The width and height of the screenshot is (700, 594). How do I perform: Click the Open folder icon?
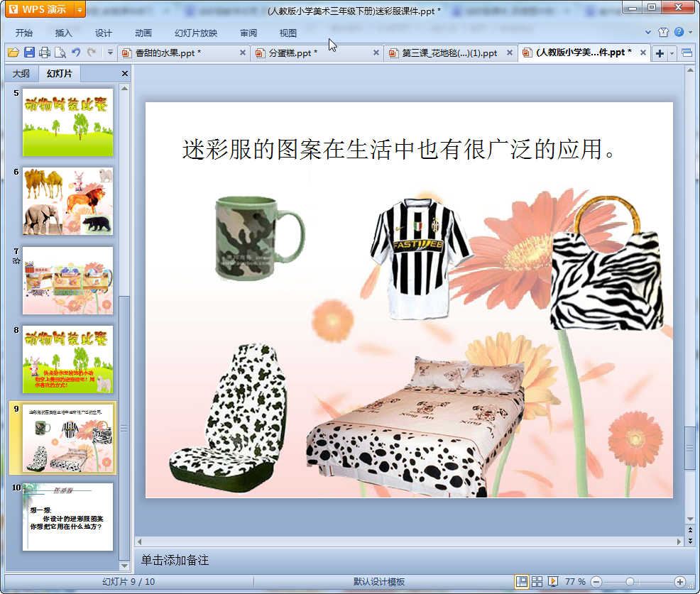[13, 53]
